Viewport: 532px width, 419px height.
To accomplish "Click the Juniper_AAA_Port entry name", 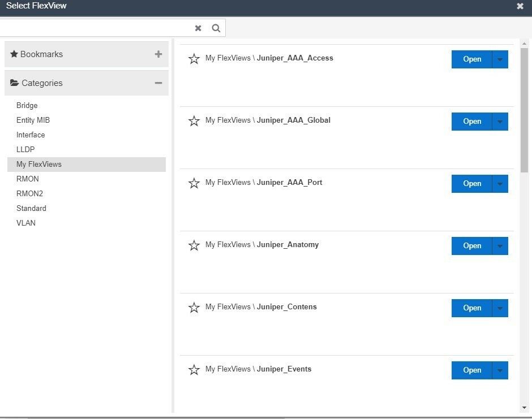I will pyautogui.click(x=289, y=183).
